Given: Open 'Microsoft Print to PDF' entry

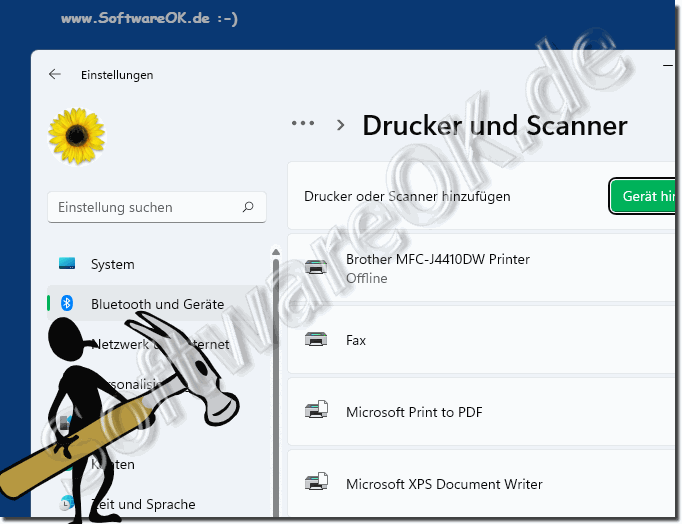Looking at the screenshot, I should [481, 411].
